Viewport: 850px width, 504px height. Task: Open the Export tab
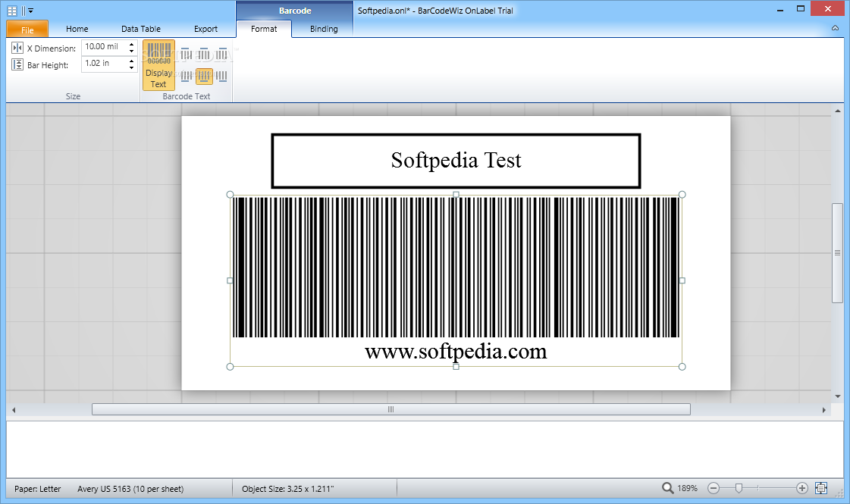click(x=205, y=29)
